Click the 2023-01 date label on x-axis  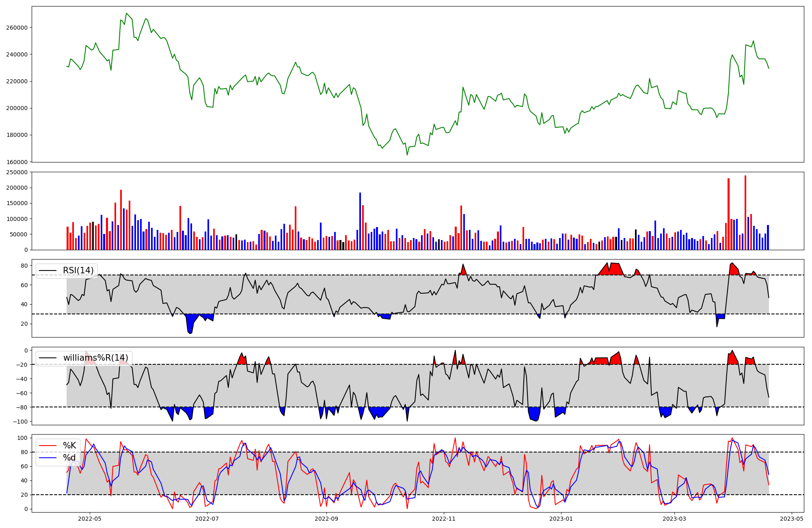561,519
